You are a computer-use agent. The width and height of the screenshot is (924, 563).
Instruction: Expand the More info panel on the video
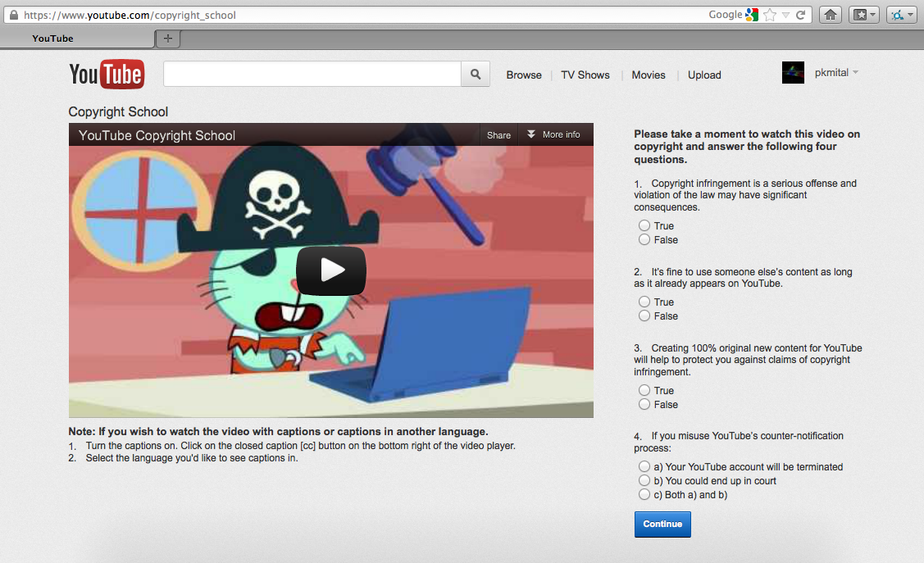pyautogui.click(x=553, y=135)
